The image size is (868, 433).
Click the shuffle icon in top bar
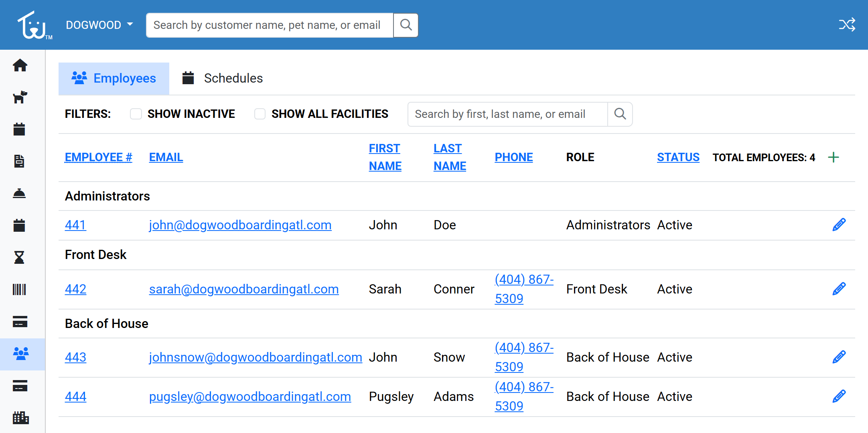pos(847,25)
